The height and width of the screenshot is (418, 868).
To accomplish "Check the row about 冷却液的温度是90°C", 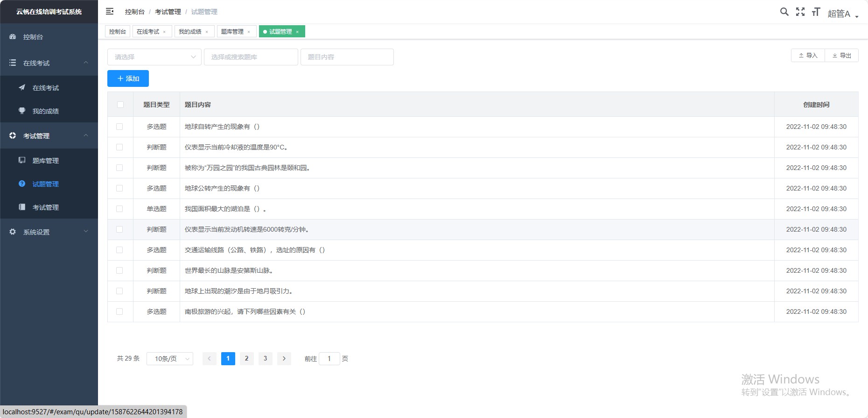I will pyautogui.click(x=119, y=147).
